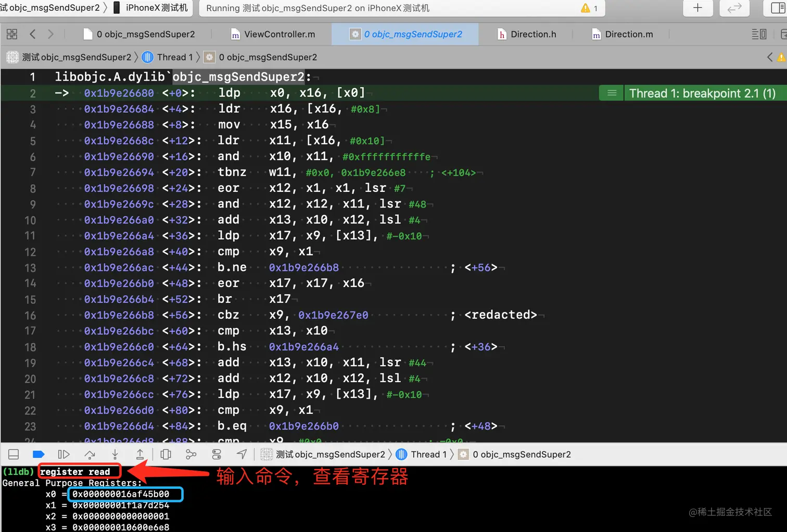Click the Running status activity text
This screenshot has width=787, height=532.
[x=318, y=8]
